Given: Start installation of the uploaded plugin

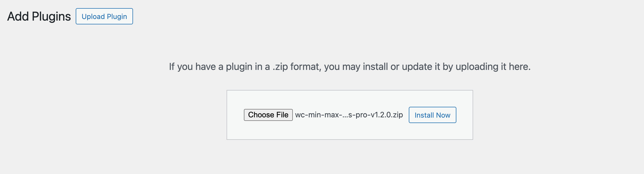Looking at the screenshot, I should 432,115.
